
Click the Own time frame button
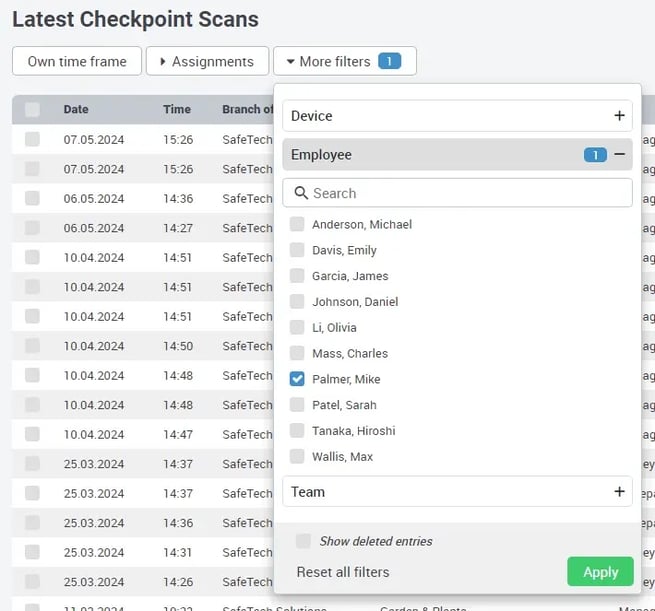pyautogui.click(x=77, y=61)
